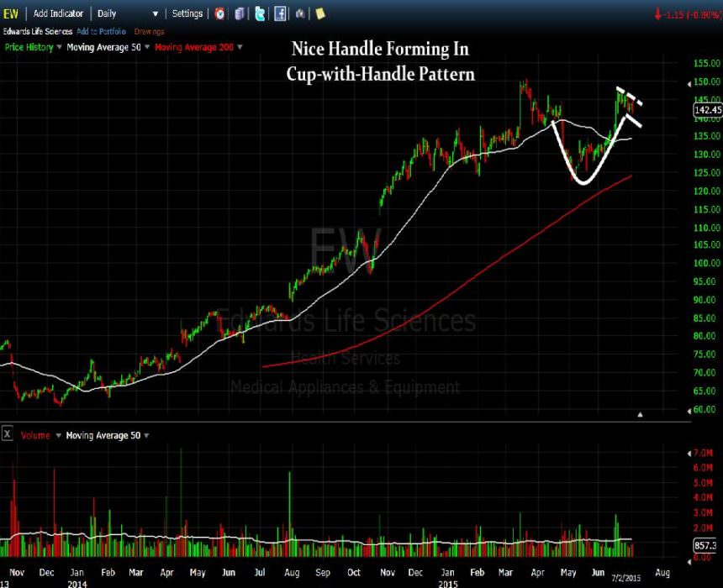Expand the Volume dropdown arrow
The image size is (723, 588).
tap(59, 435)
